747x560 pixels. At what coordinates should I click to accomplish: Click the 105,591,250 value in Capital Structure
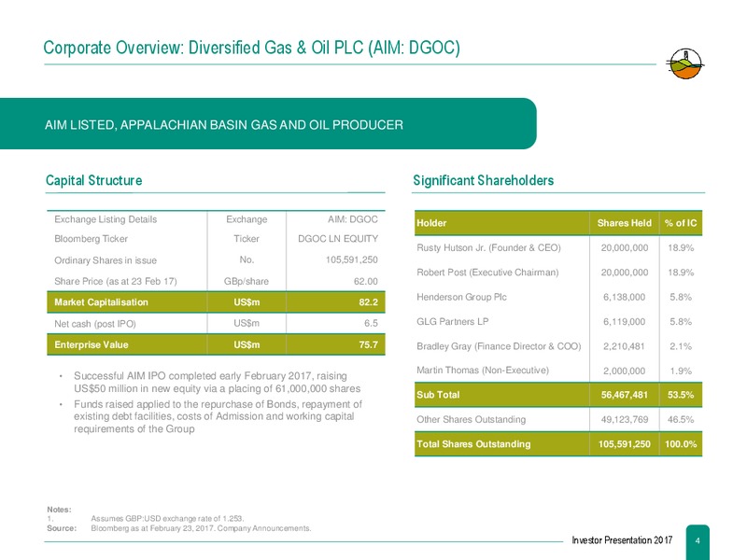[352, 259]
